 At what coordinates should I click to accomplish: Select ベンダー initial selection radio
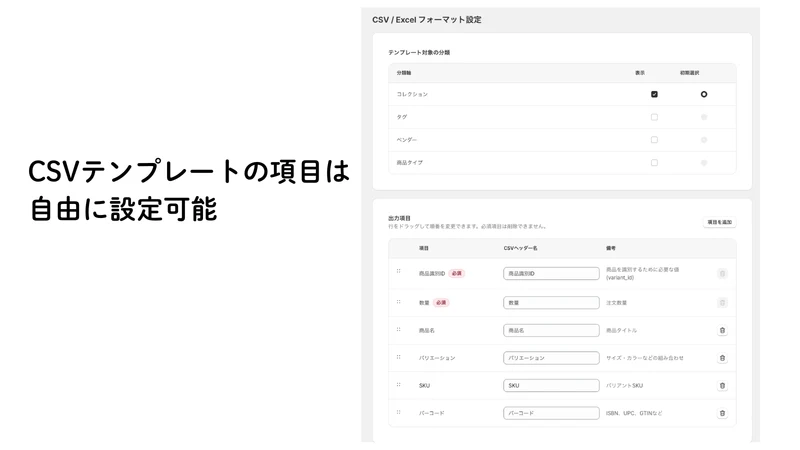click(x=704, y=139)
